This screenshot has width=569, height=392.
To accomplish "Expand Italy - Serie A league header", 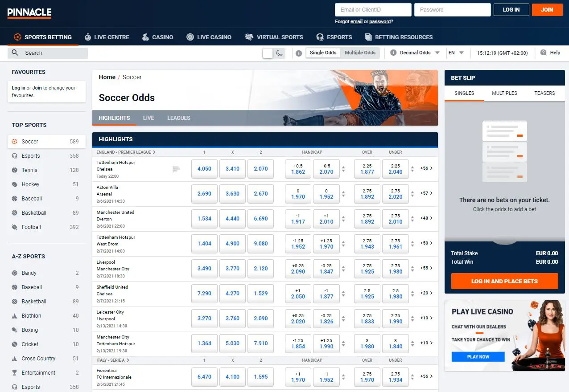I will click(x=113, y=360).
